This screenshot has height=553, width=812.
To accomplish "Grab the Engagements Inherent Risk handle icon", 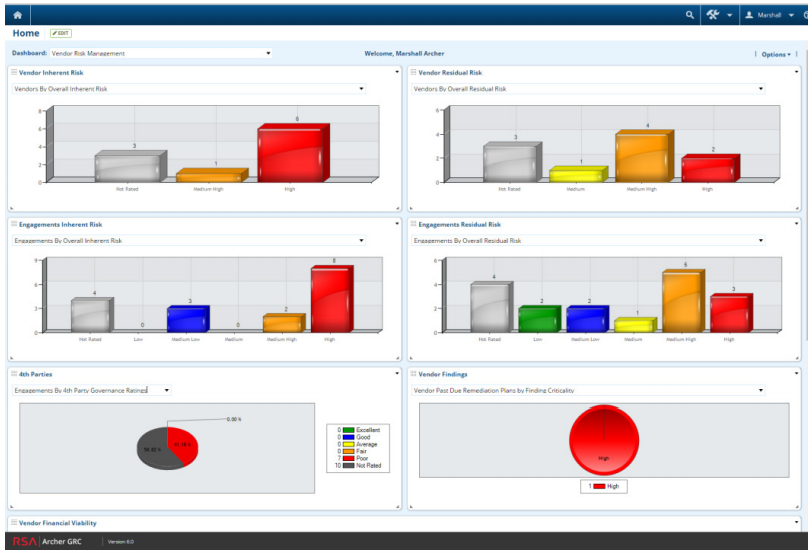I will [x=14, y=224].
